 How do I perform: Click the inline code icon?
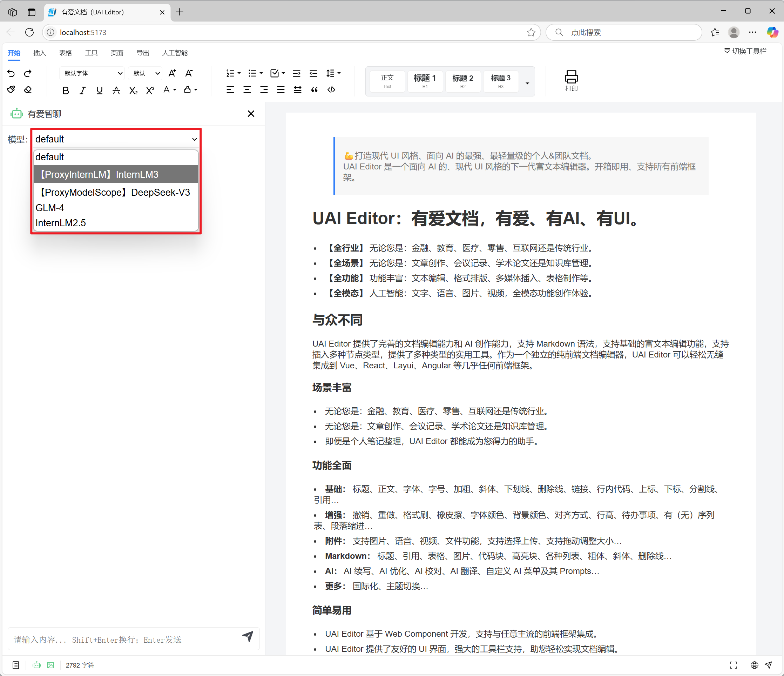click(331, 90)
